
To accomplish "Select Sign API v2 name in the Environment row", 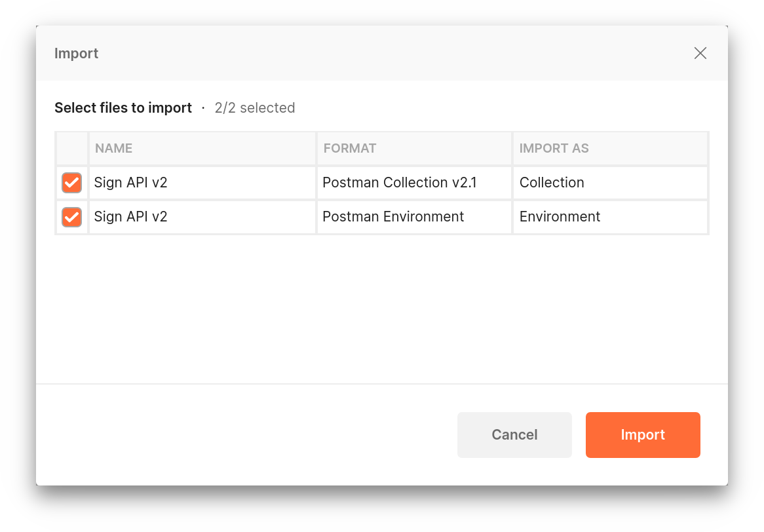I will [x=130, y=217].
